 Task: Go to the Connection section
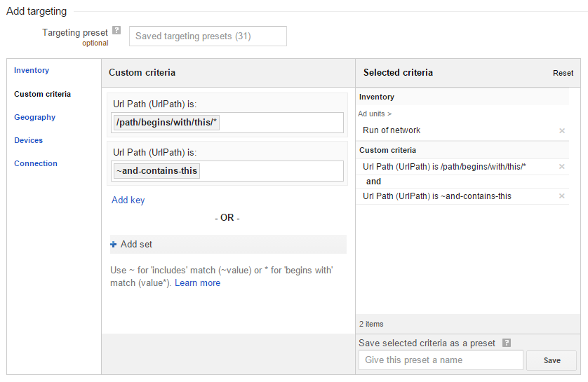coord(36,163)
